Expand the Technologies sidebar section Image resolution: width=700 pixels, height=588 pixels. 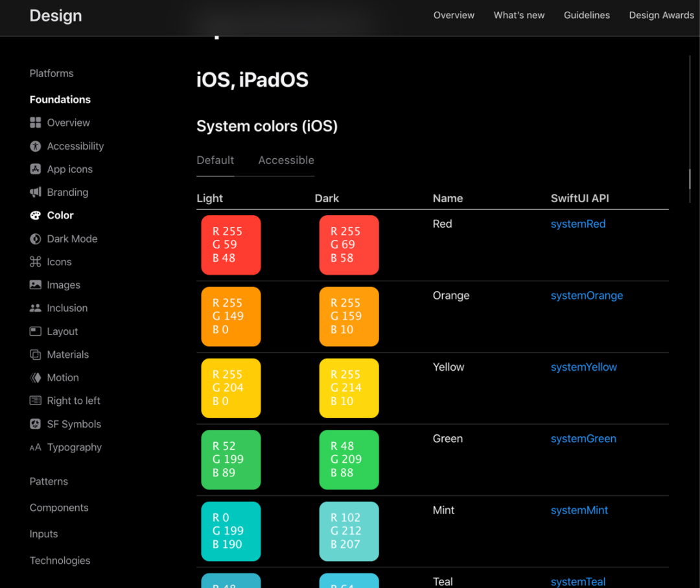coord(60,560)
